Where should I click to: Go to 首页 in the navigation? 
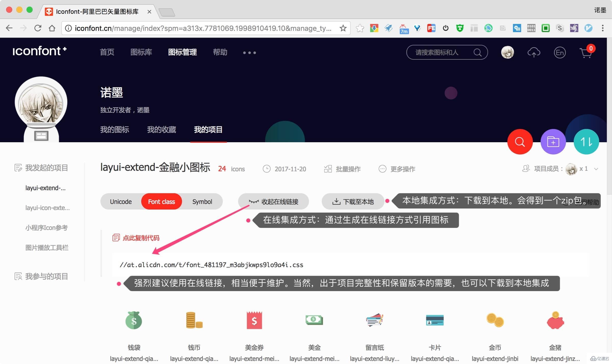[107, 52]
